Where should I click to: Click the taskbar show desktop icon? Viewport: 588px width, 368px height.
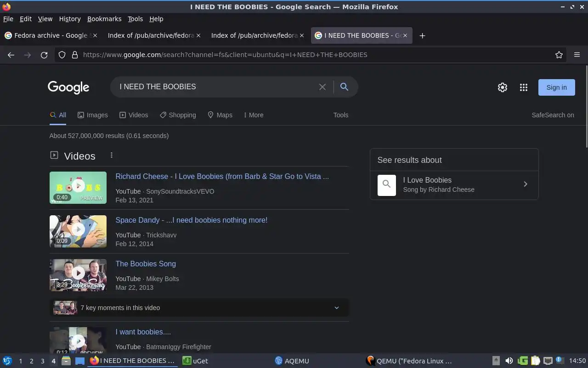[80, 361]
